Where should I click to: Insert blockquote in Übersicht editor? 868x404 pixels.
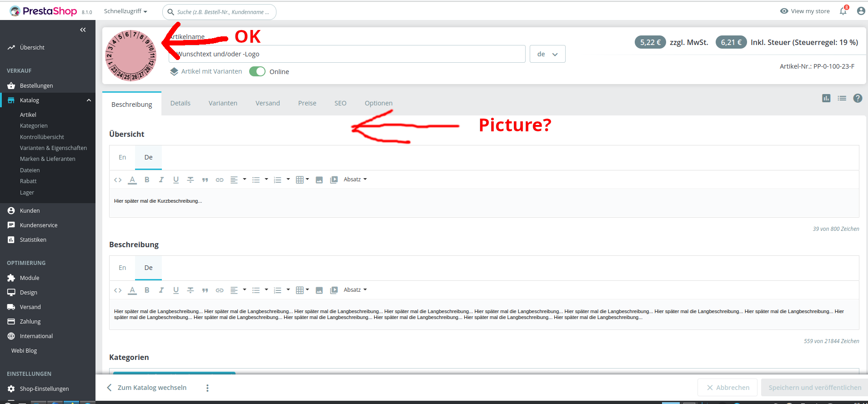coord(205,180)
